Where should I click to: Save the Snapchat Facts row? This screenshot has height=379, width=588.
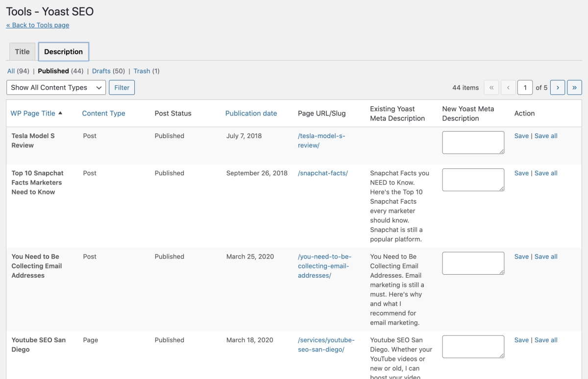(521, 173)
